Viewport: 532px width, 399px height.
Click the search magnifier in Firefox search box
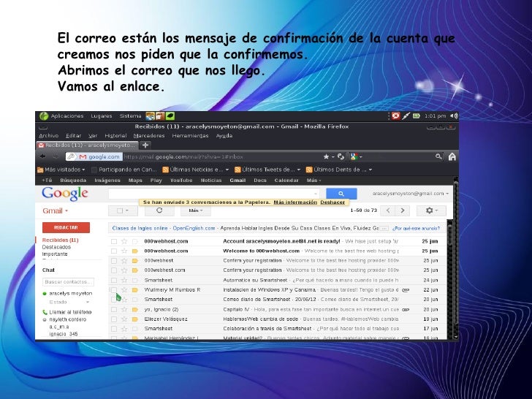(438, 156)
